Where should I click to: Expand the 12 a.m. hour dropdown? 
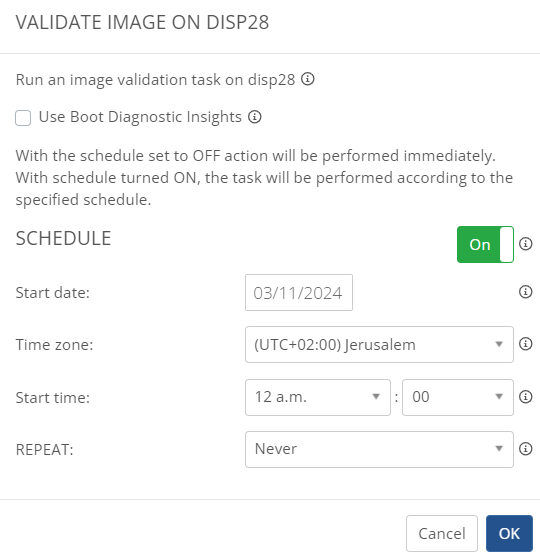pyautogui.click(x=318, y=397)
